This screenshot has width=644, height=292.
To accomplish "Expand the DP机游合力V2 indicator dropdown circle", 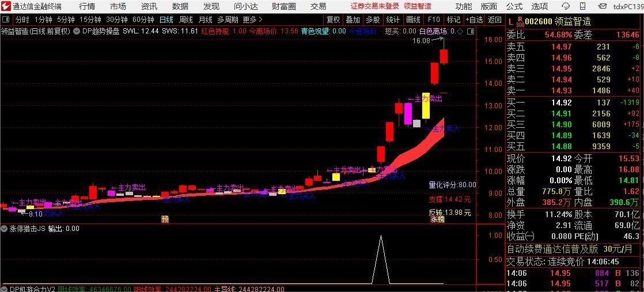I will (x=4, y=289).
